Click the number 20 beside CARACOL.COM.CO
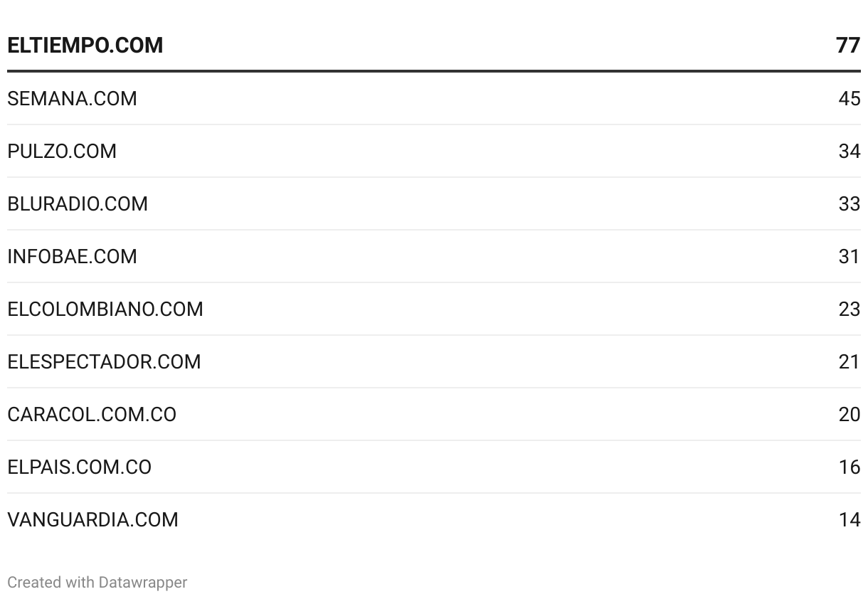 coord(850,414)
